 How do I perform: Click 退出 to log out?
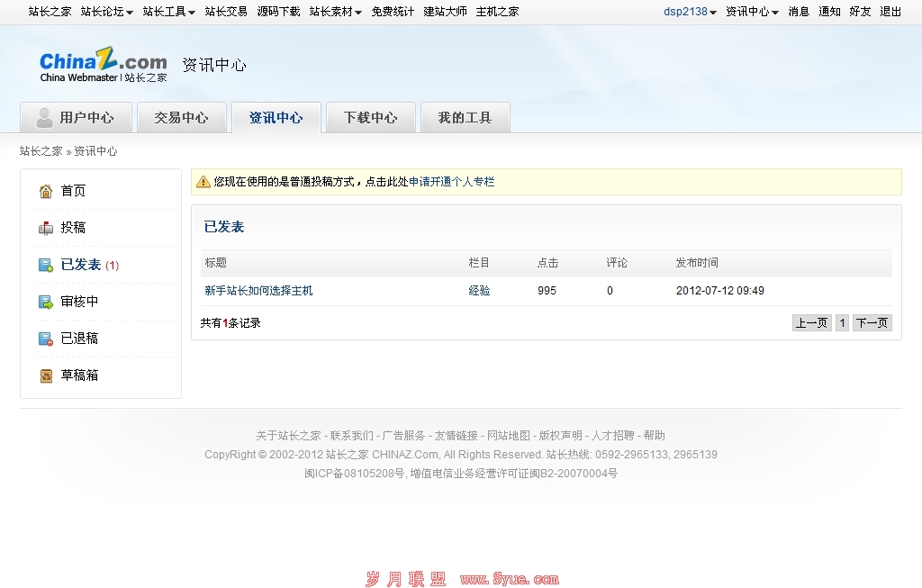(890, 12)
